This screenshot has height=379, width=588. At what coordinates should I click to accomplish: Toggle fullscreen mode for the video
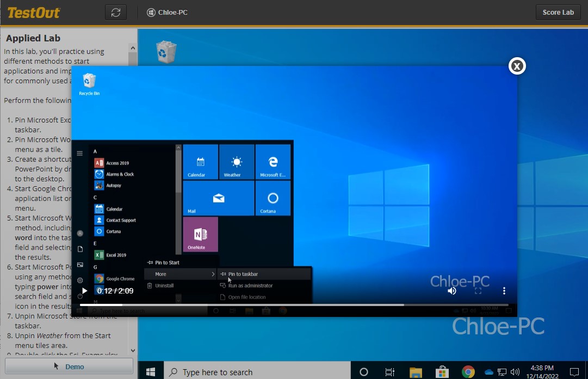point(478,291)
